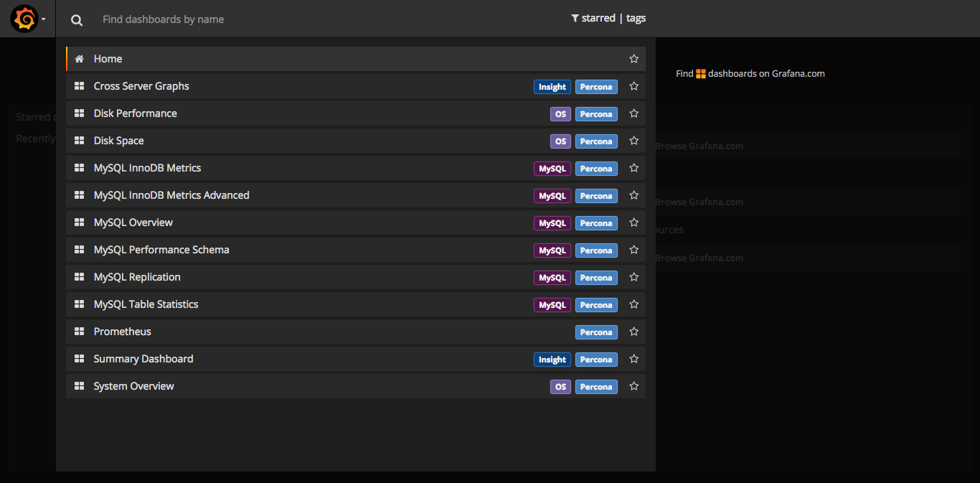Star the Disk Space dashboard
This screenshot has height=483, width=980.
coord(633,141)
